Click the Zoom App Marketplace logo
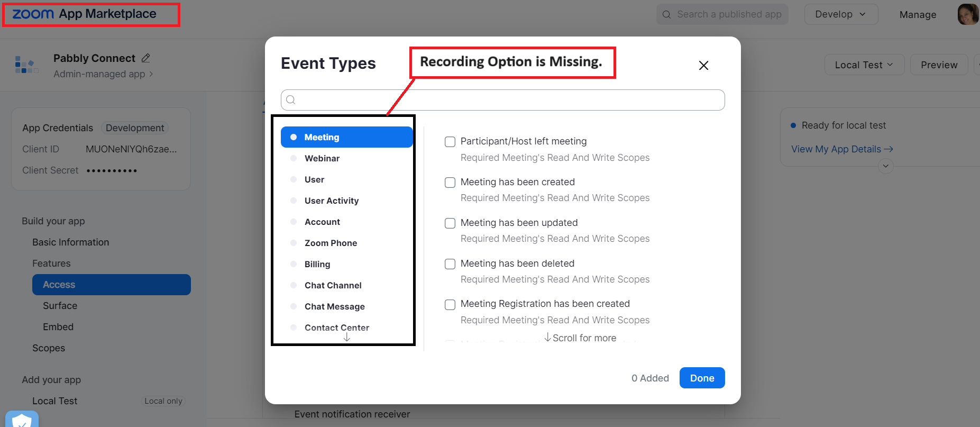This screenshot has height=427, width=980. click(x=85, y=14)
